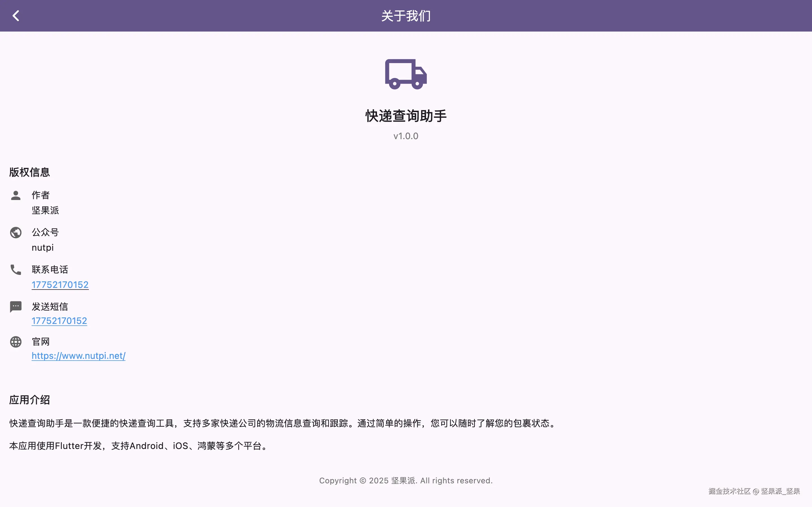Select the page title 关于我们
The width and height of the screenshot is (812, 507).
[x=406, y=15]
